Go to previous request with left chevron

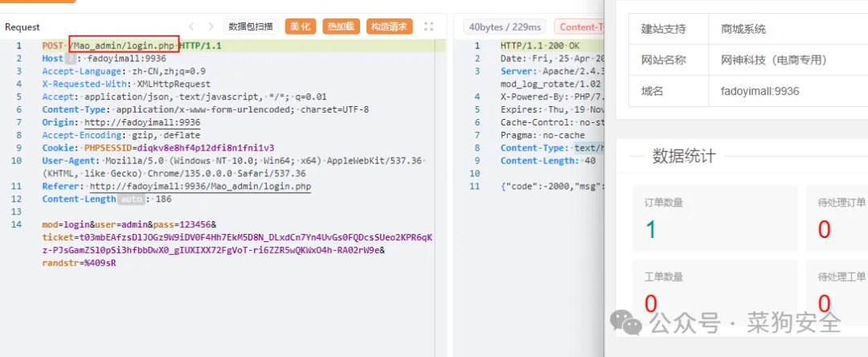(191, 26)
